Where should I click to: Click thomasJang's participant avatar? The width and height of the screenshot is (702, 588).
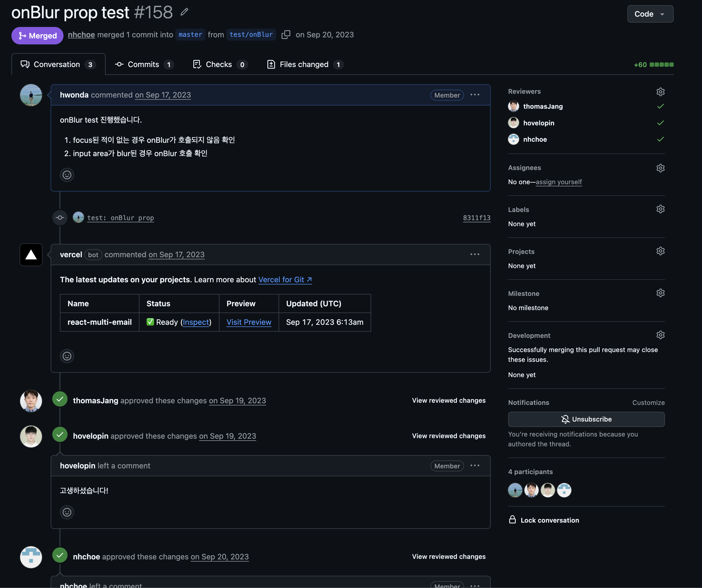coord(531,490)
